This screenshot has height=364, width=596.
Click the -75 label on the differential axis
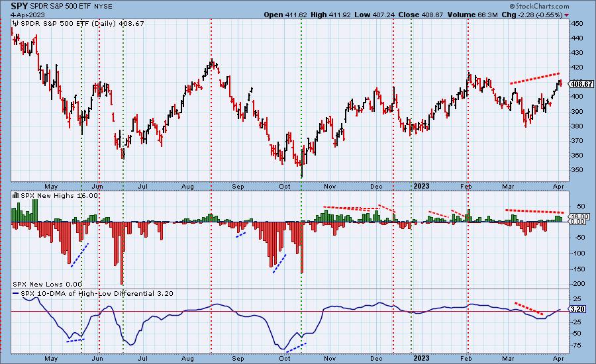point(576,345)
